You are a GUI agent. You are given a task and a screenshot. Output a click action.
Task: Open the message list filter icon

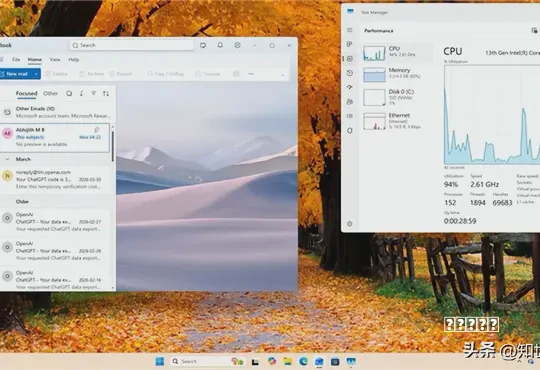pos(94,93)
